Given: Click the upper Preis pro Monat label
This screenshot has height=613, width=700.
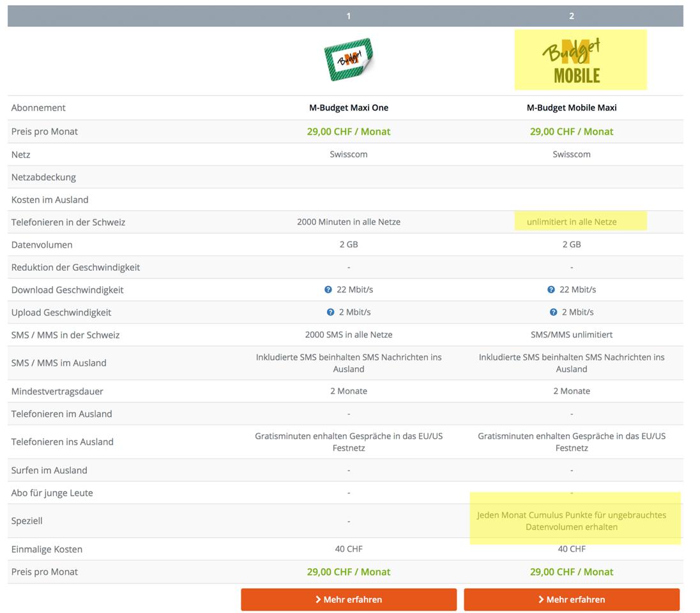Looking at the screenshot, I should click(45, 132).
